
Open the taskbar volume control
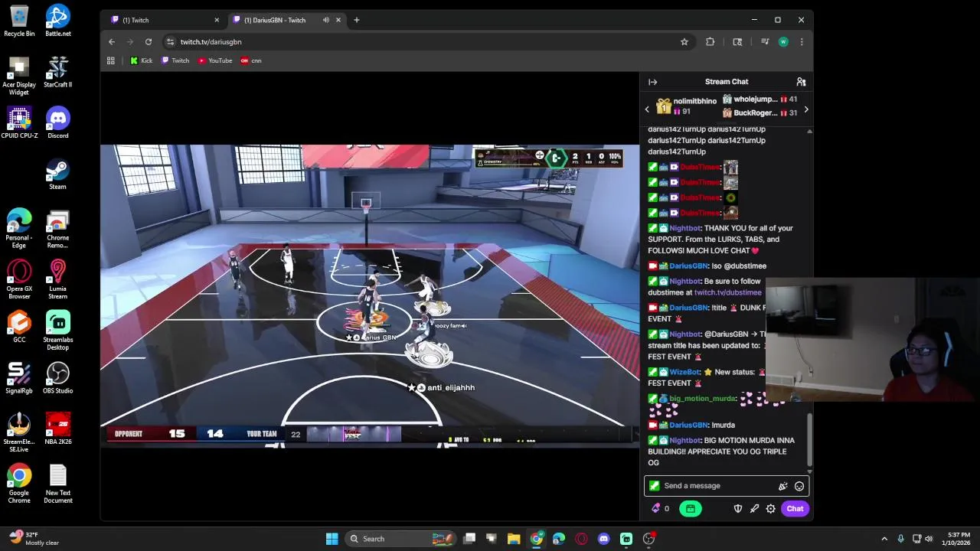tap(929, 539)
